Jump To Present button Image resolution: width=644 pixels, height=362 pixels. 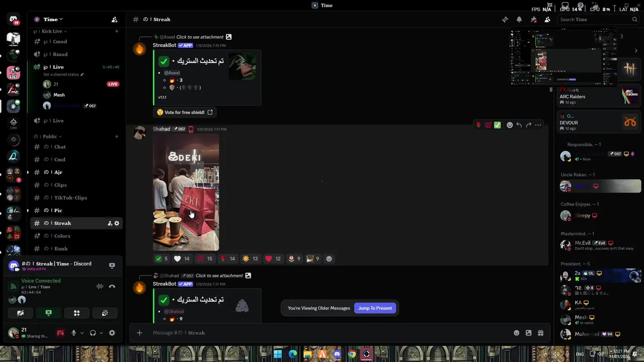[375, 308]
